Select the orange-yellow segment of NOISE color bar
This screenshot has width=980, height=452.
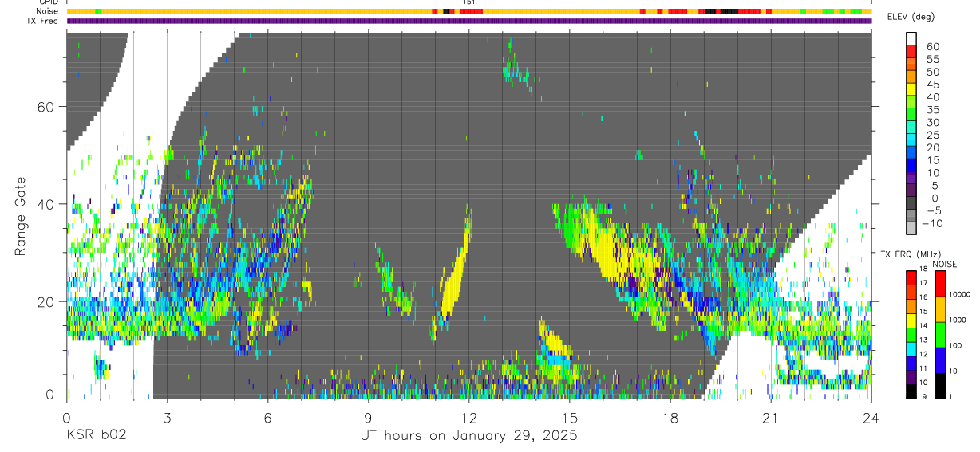(940, 309)
